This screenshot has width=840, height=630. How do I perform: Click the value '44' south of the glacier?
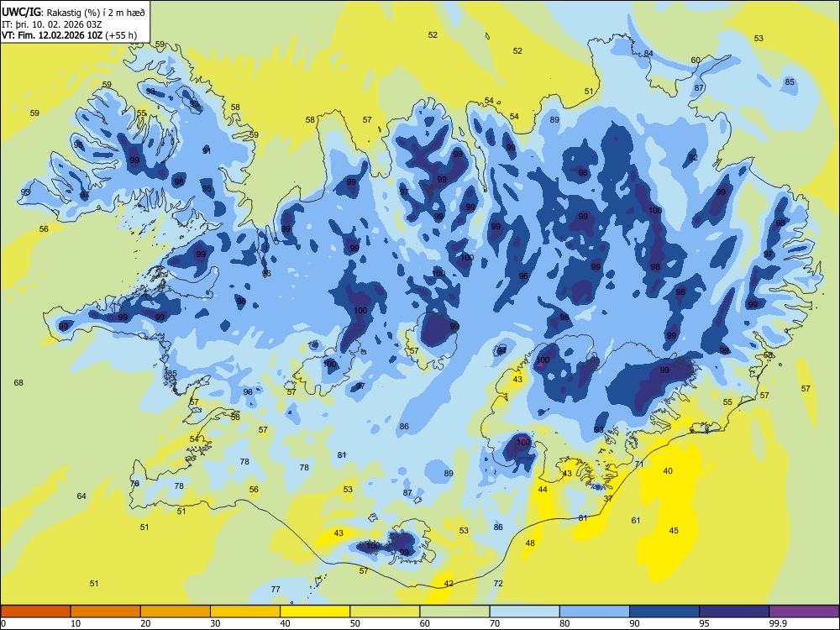[x=543, y=489]
